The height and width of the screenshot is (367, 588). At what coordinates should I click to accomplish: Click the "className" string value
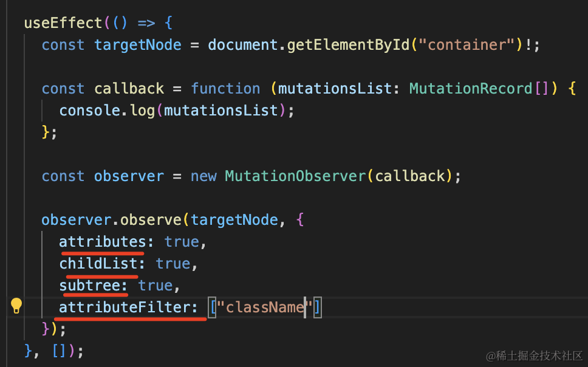[x=265, y=307]
